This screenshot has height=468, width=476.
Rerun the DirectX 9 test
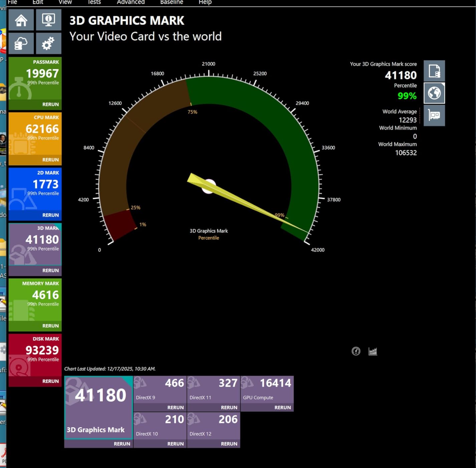click(x=175, y=408)
